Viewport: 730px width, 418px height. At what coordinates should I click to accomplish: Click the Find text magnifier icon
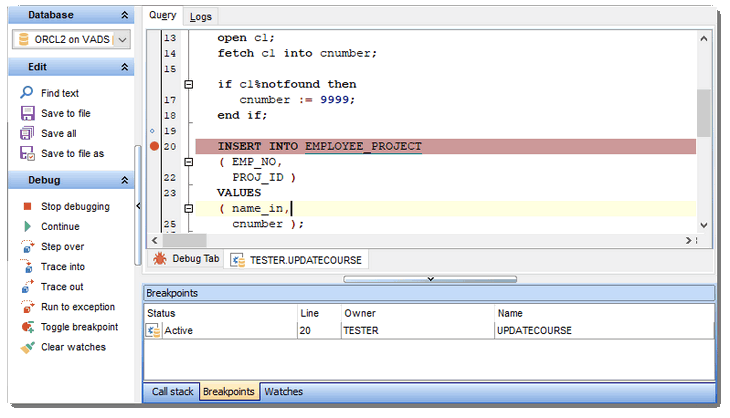click(28, 93)
